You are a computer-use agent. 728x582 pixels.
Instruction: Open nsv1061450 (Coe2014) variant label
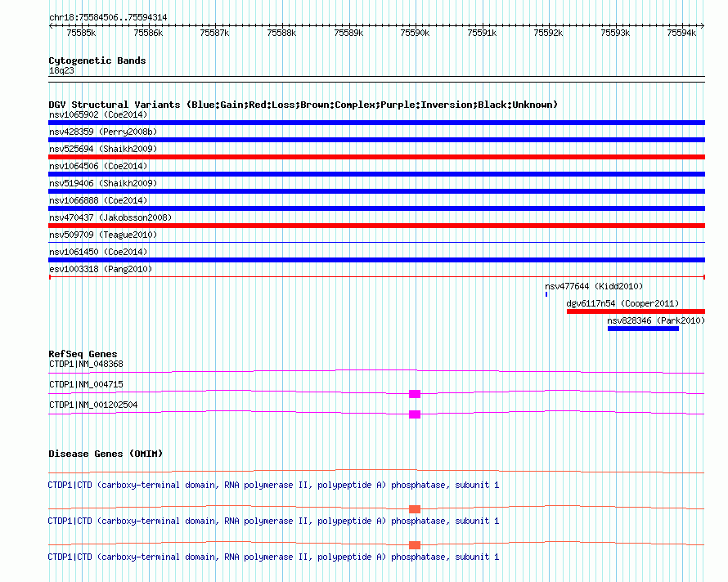click(98, 252)
